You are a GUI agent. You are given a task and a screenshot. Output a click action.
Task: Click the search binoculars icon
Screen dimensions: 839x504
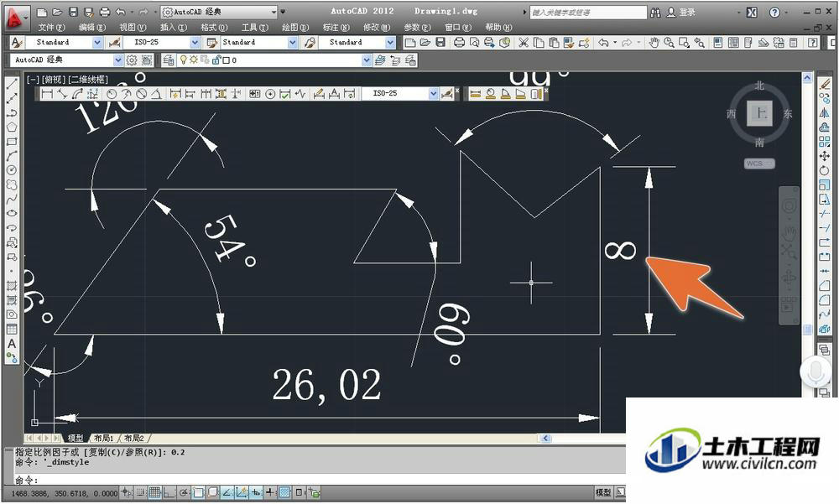pos(655,13)
